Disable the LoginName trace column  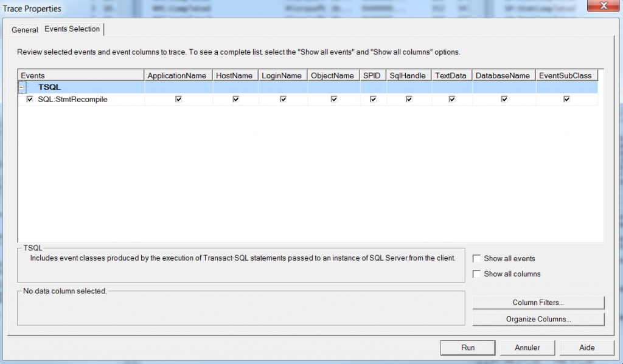(x=282, y=99)
